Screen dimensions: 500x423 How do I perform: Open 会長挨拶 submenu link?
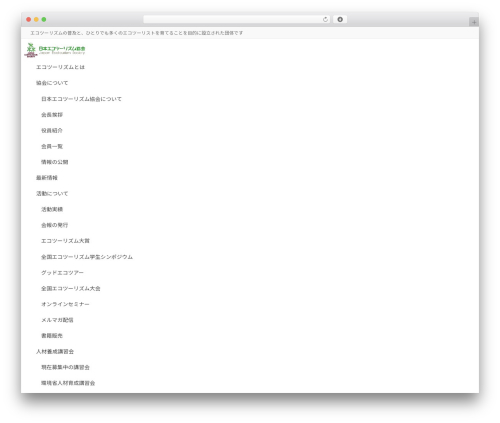click(x=52, y=115)
